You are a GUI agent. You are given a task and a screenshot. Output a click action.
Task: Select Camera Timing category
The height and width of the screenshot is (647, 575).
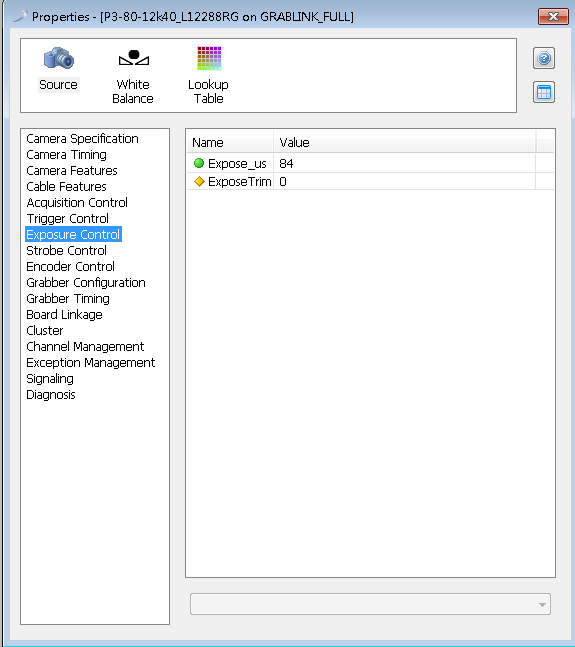(x=66, y=155)
